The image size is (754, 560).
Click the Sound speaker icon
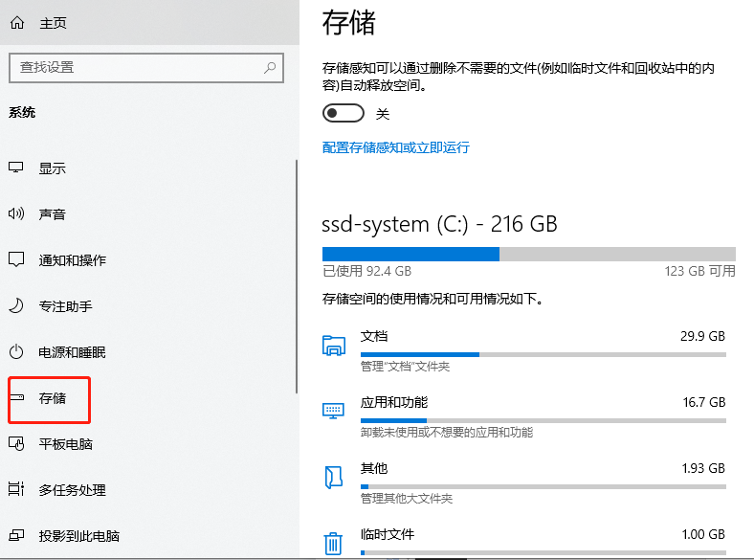16,214
